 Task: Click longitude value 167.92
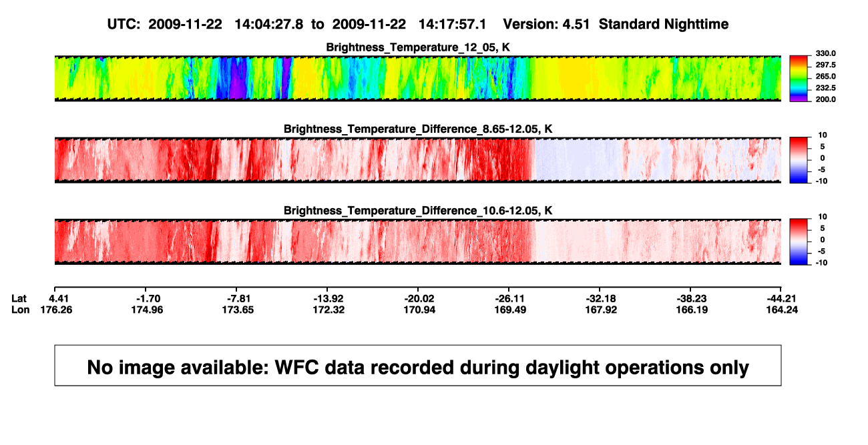(602, 310)
